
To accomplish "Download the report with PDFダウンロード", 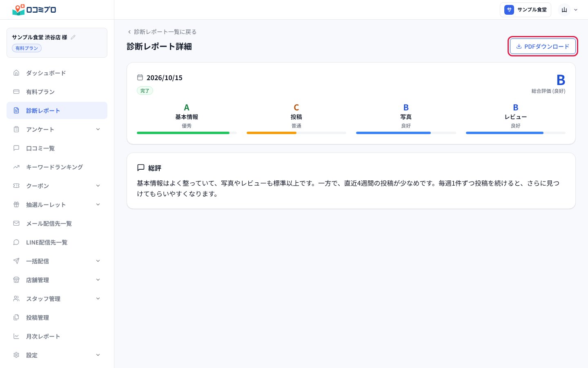I will pyautogui.click(x=543, y=46).
